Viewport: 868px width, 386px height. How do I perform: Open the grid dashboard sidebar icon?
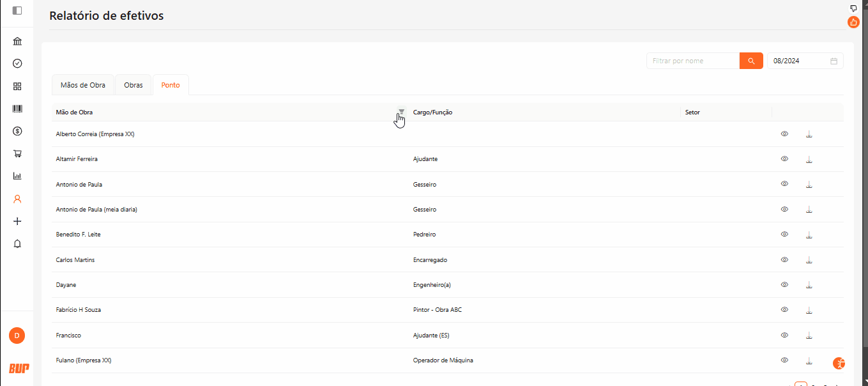pyautogui.click(x=17, y=86)
